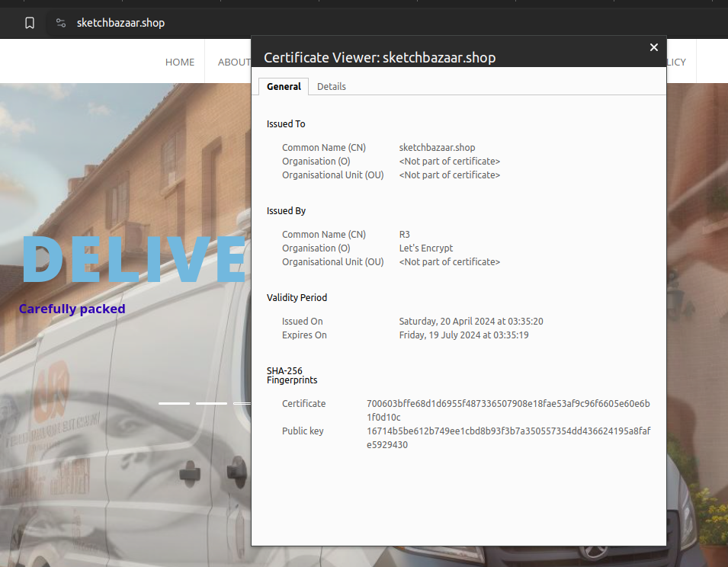Screen dimensions: 728x567
Task: Click the bookmark icon in the address bar
Action: point(30,23)
